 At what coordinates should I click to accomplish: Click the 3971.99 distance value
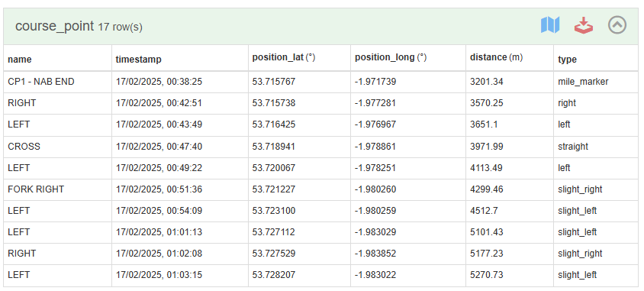487,147
